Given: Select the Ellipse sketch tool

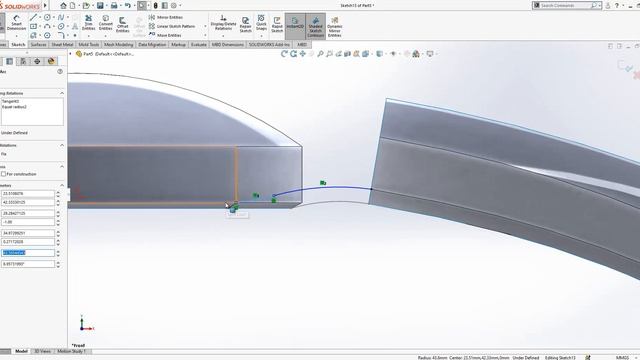Looking at the screenshot, I should 61,26.
